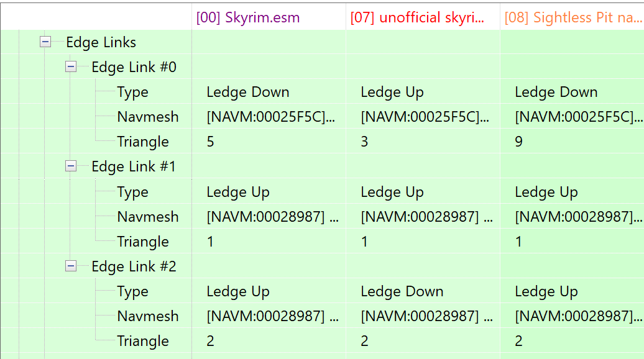Select the Type row under Edge Link #0
The height and width of the screenshot is (359, 644).
coord(132,92)
